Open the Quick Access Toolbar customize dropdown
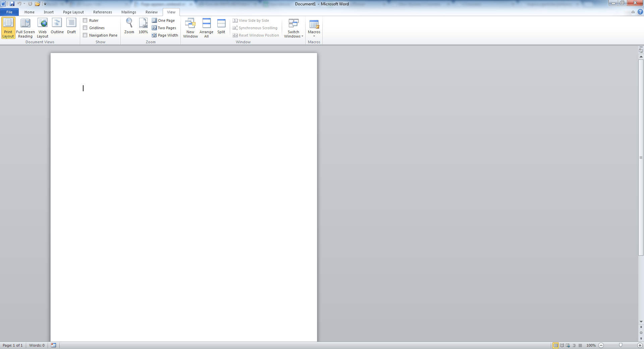Image resolution: width=644 pixels, height=349 pixels. point(45,4)
